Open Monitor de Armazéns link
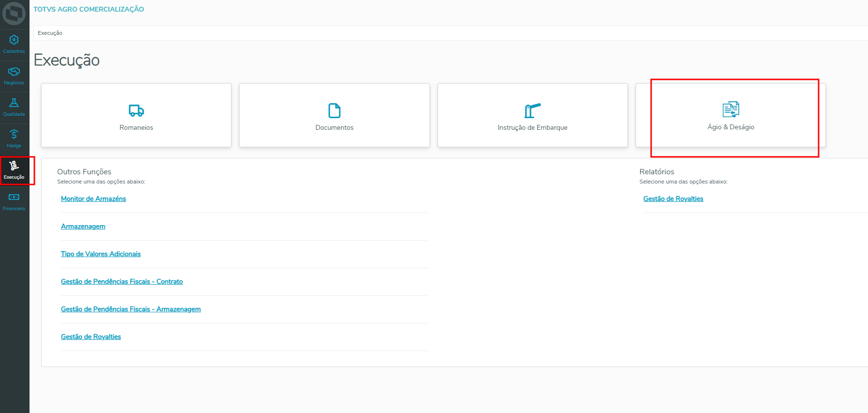 93,199
